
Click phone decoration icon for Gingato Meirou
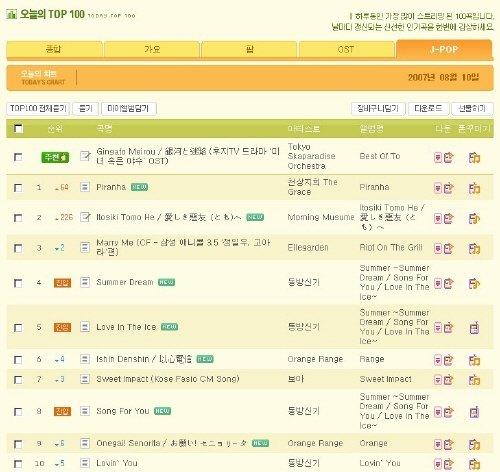pos(474,157)
